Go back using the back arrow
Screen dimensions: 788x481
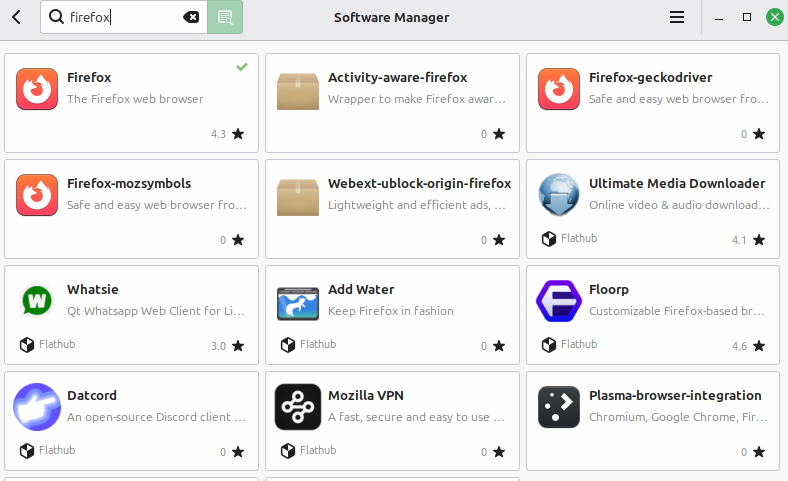(17, 17)
